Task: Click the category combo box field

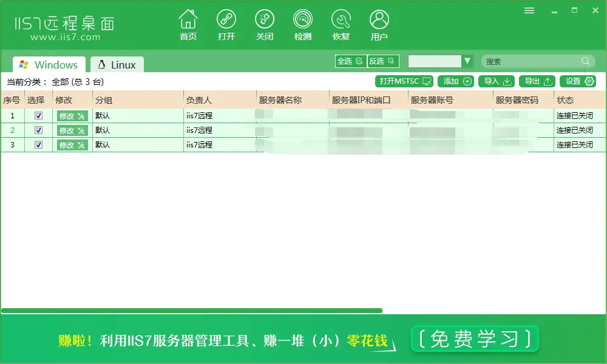Action: tap(435, 61)
